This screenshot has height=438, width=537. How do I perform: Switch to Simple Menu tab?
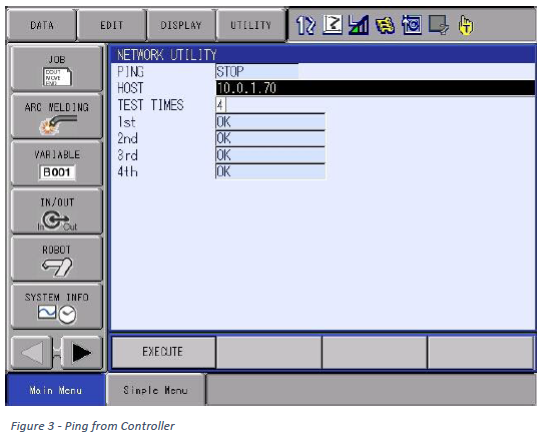click(155, 390)
